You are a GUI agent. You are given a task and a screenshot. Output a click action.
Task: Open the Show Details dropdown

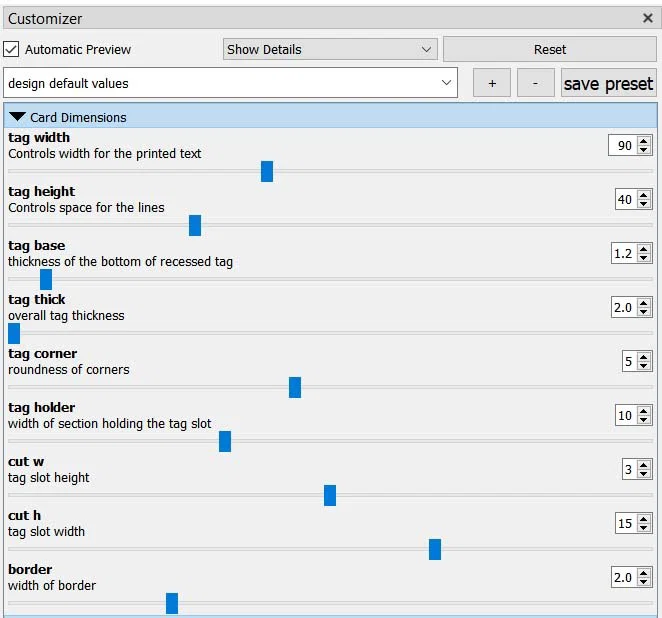pyautogui.click(x=330, y=49)
